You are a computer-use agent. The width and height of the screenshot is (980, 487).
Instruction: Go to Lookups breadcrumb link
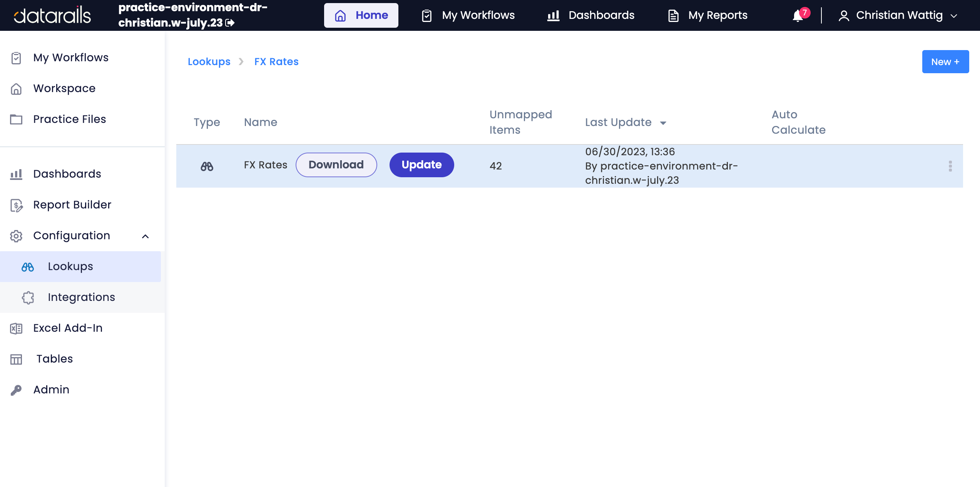click(x=209, y=62)
